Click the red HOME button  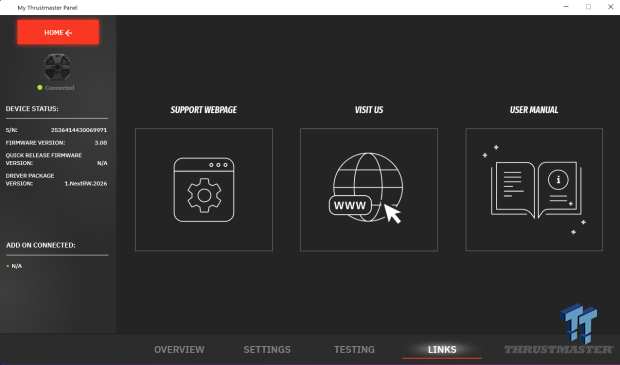pos(58,32)
